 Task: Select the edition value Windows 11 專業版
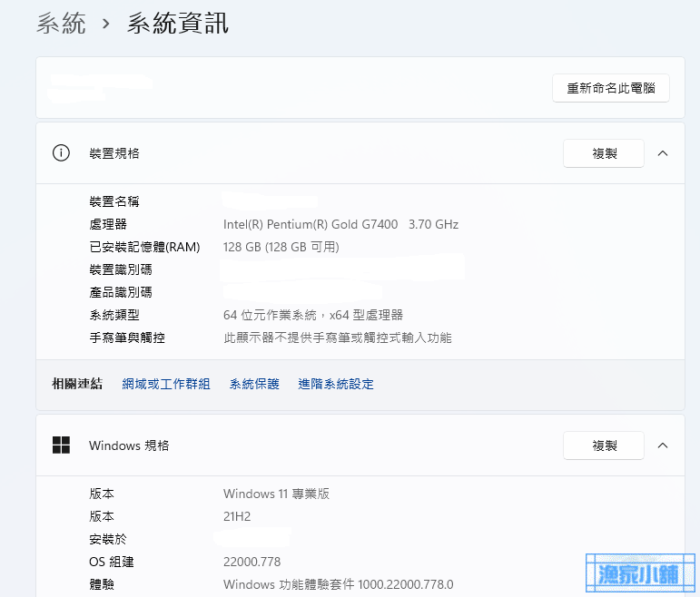276,494
